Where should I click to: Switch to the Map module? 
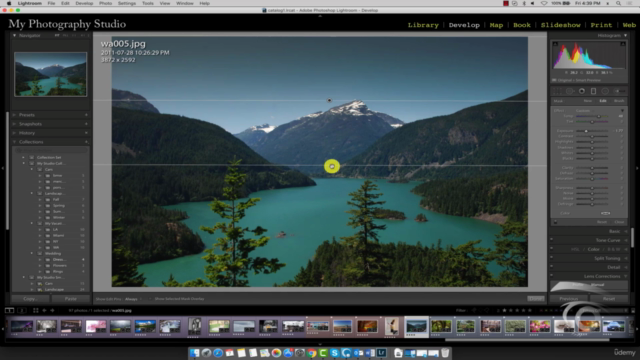496,25
